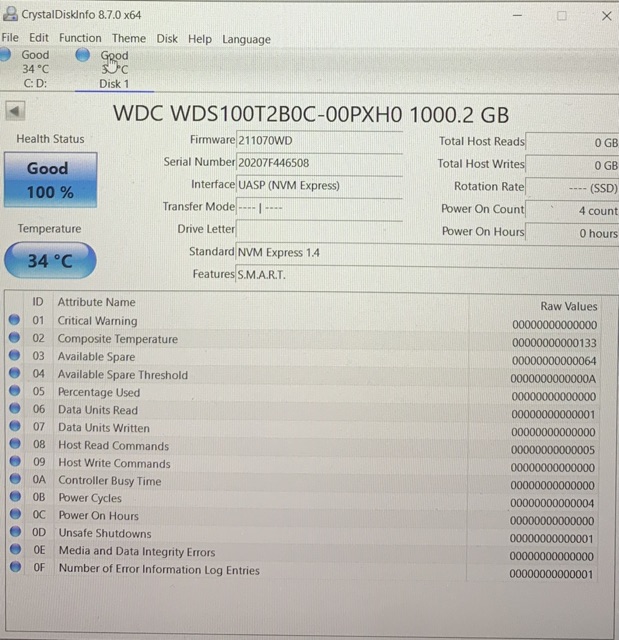Click status orb of Percentage Used row
Viewport: 619px width, 640px height.
[x=15, y=391]
